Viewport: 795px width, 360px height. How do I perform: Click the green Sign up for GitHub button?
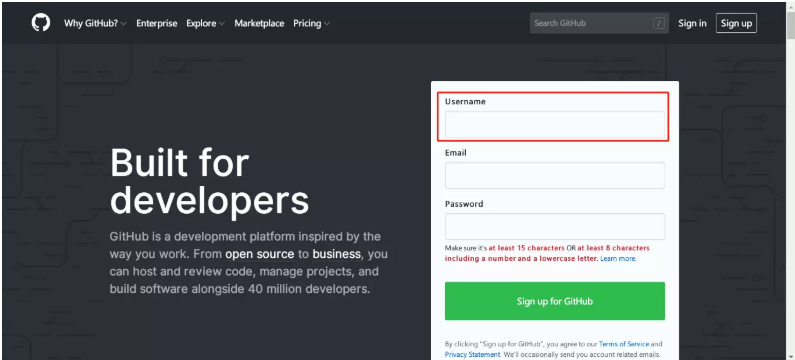555,301
